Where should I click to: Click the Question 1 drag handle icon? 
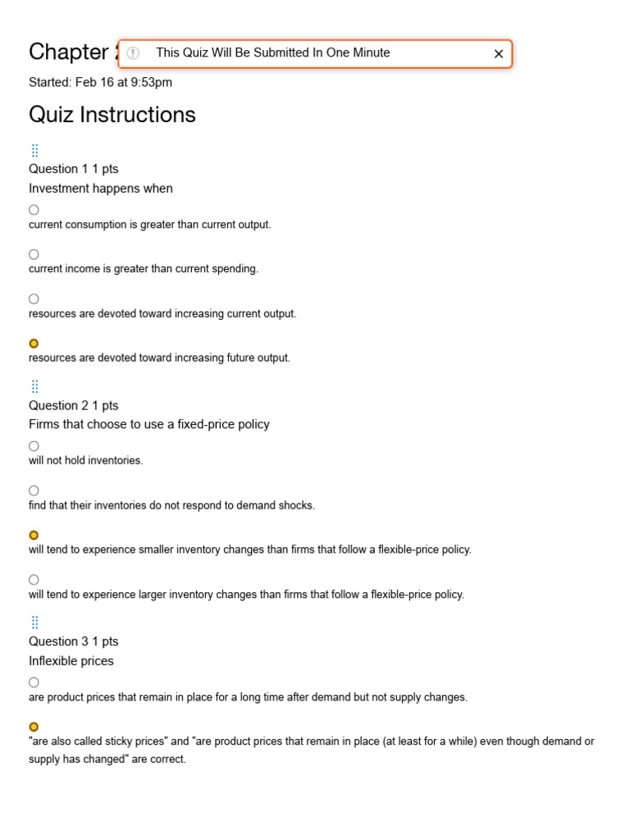34,150
